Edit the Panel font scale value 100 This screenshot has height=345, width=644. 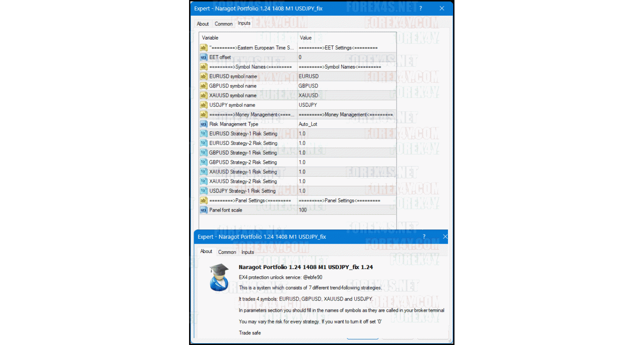(346, 210)
